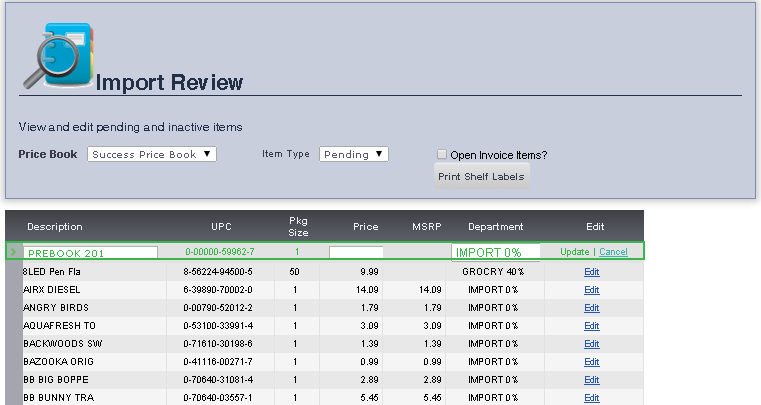Select UPC 0-70640-03557-1 cell

218,397
